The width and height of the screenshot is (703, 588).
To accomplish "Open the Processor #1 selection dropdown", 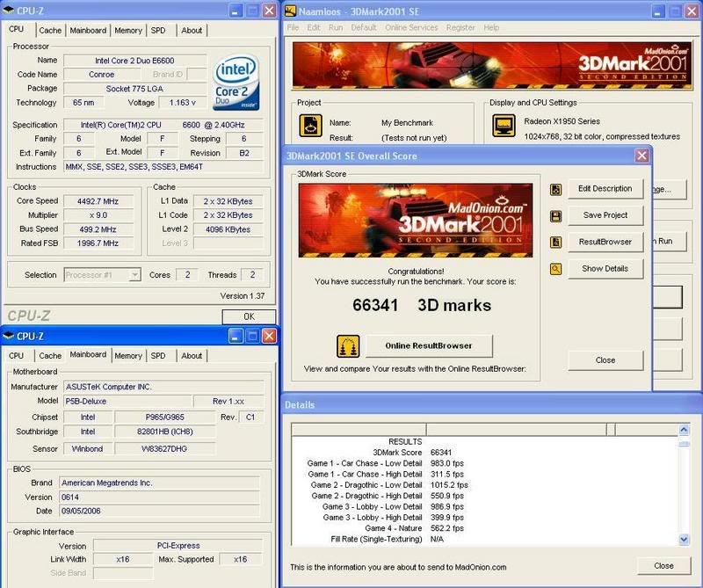I will tap(134, 274).
